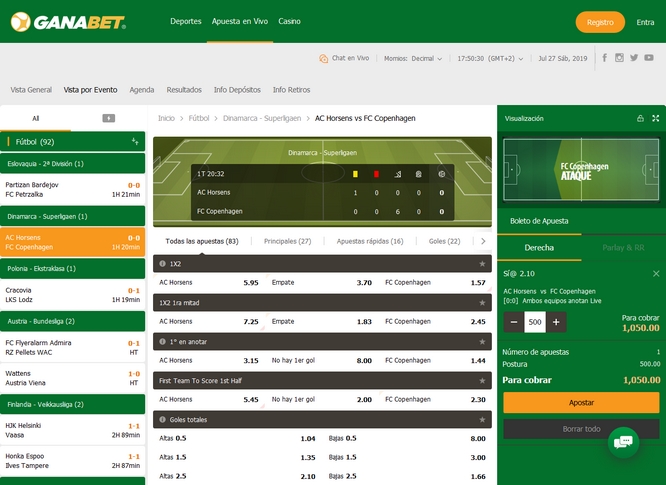666x485 pixels.
Task: Show info for 1º en anotar market
Action: [x=162, y=341]
